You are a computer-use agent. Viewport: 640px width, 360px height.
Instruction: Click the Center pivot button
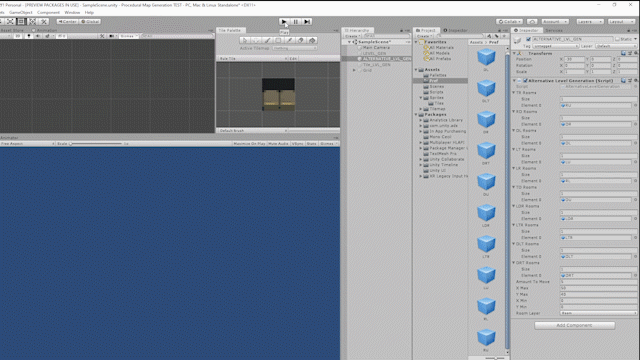coord(67,21)
